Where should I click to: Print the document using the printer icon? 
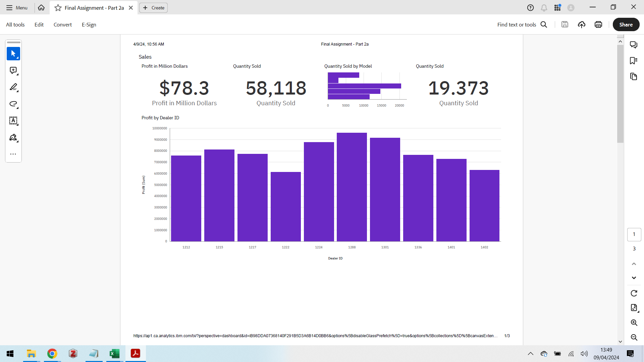pyautogui.click(x=598, y=24)
